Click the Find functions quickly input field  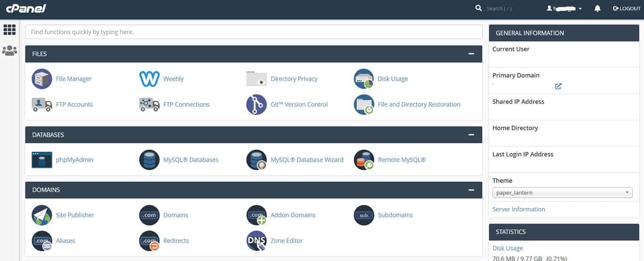tap(254, 32)
